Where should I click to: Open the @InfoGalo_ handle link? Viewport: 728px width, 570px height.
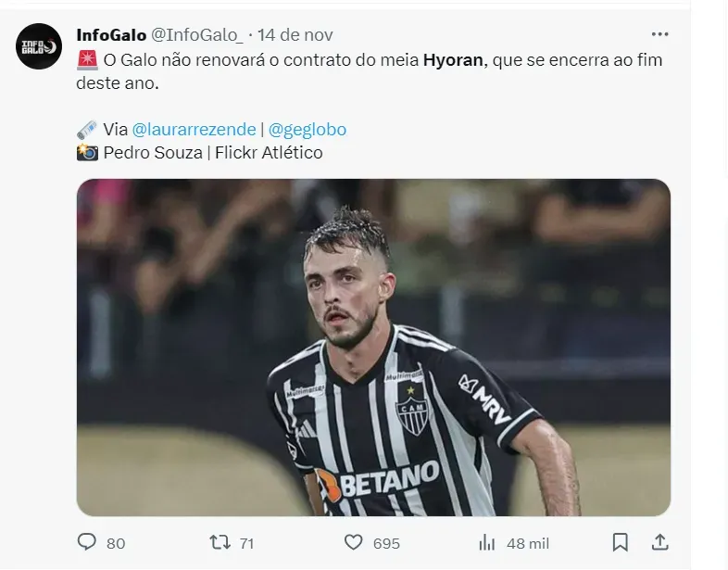[196, 35]
